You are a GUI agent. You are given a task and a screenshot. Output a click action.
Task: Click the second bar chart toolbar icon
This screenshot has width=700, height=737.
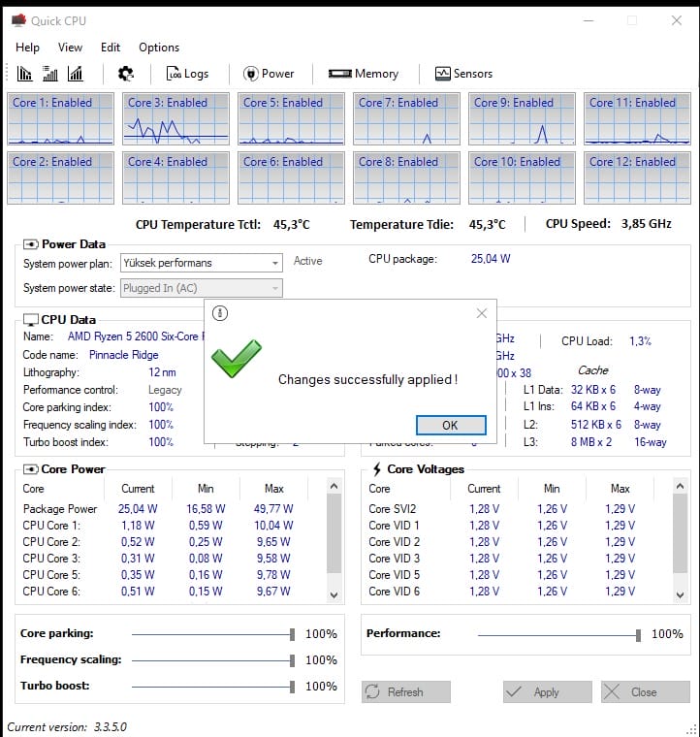coord(50,74)
